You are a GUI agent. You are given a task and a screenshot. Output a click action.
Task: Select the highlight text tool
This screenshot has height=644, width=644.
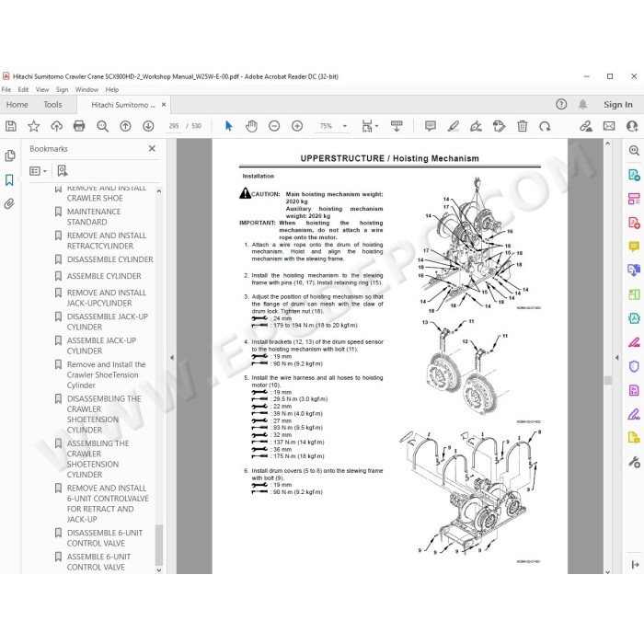click(x=453, y=126)
